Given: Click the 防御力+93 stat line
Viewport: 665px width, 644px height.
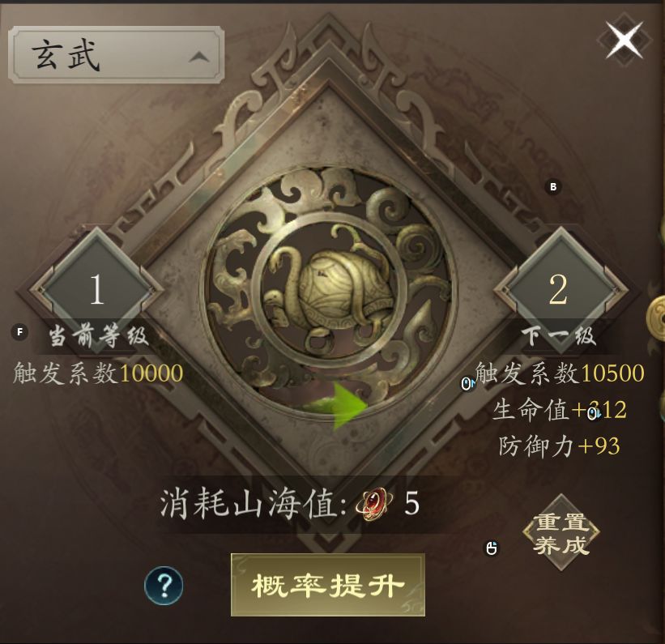Looking at the screenshot, I should 560,446.
